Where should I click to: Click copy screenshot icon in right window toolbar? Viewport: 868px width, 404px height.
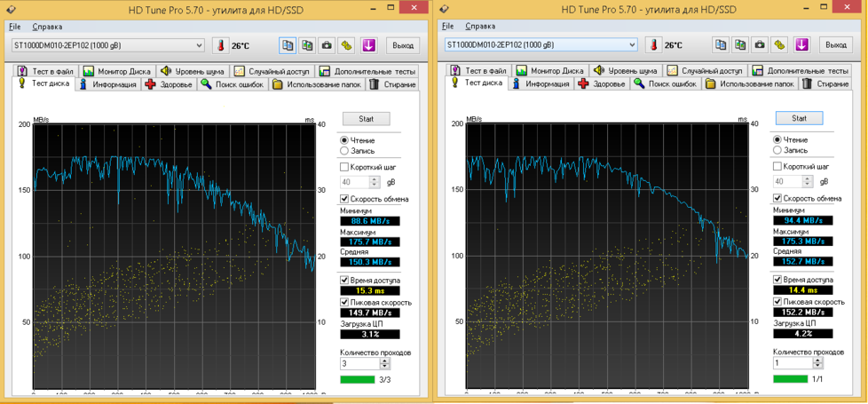740,45
